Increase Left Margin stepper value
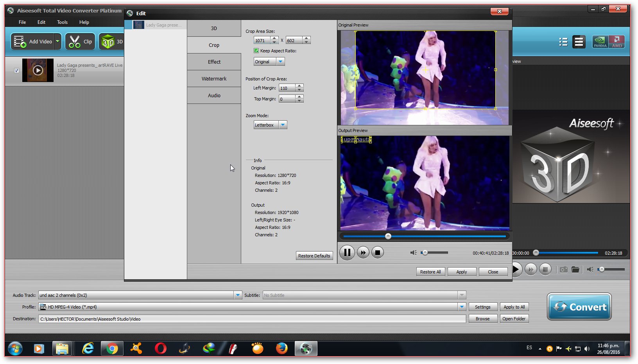Viewport: 638px width, 364px height. coord(299,86)
